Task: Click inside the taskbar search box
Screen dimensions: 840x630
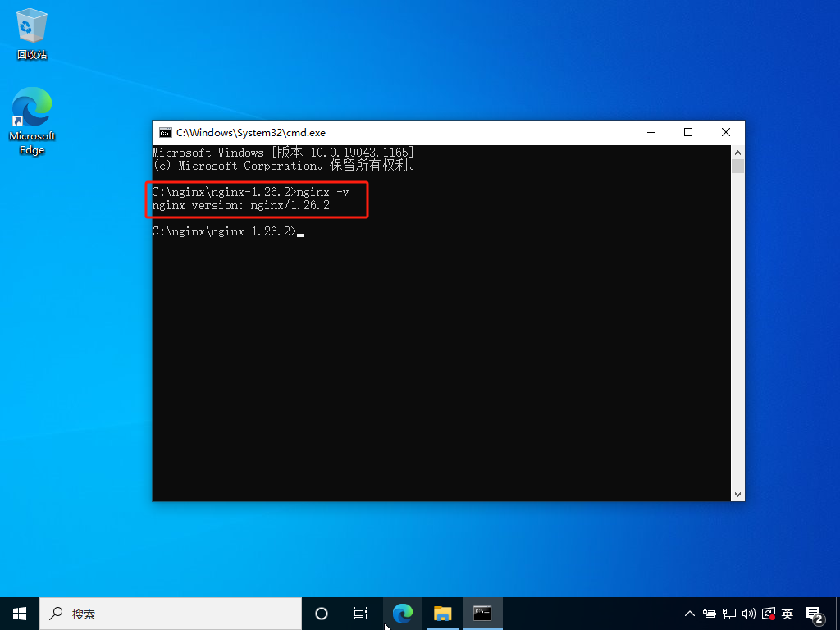Action: click(x=171, y=614)
